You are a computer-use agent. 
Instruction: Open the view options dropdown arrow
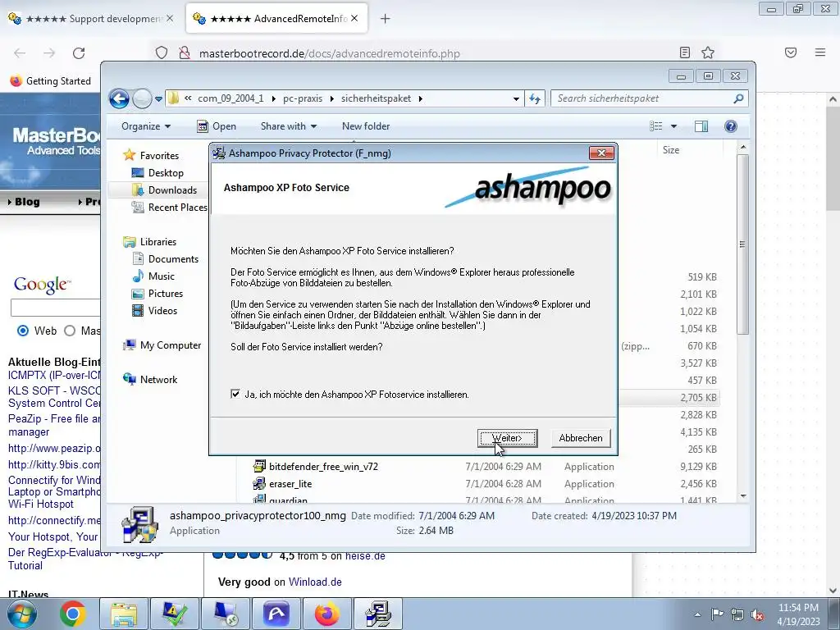(674, 126)
